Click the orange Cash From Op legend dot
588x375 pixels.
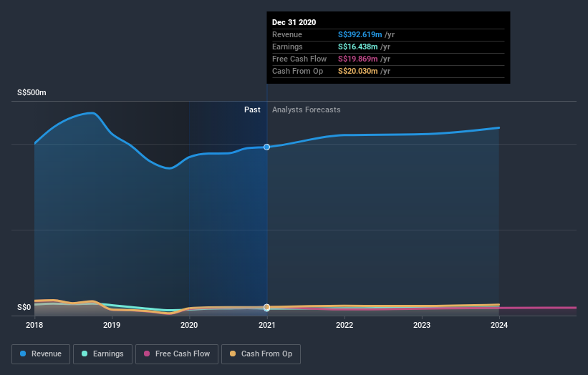[233, 354]
